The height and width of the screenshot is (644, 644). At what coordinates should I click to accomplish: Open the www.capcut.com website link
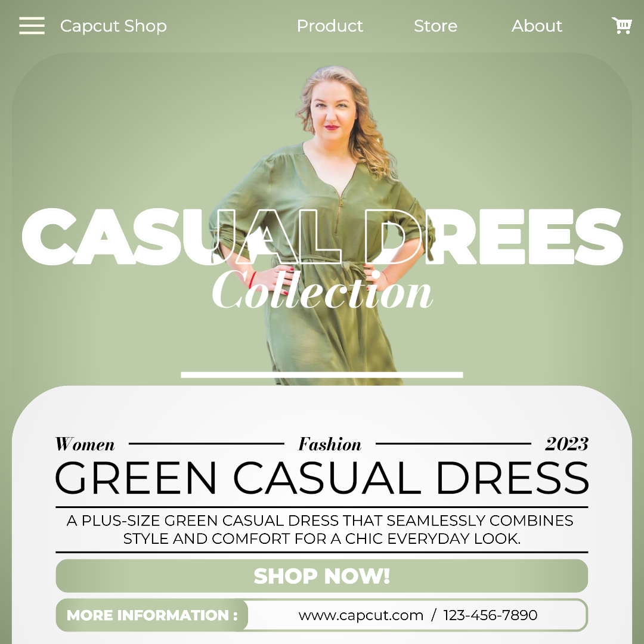[361, 615]
